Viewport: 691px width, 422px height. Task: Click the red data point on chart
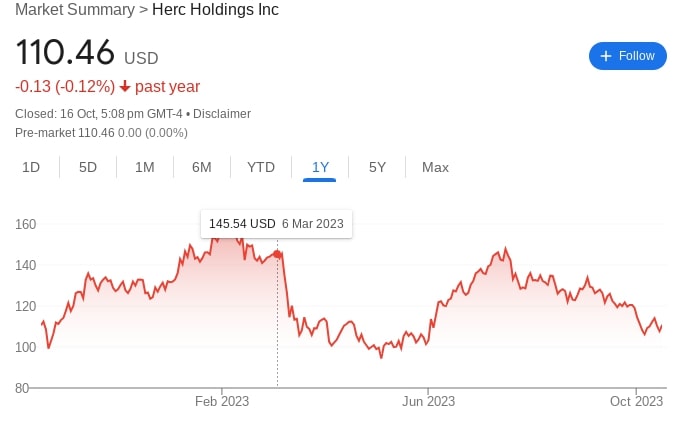click(277, 253)
